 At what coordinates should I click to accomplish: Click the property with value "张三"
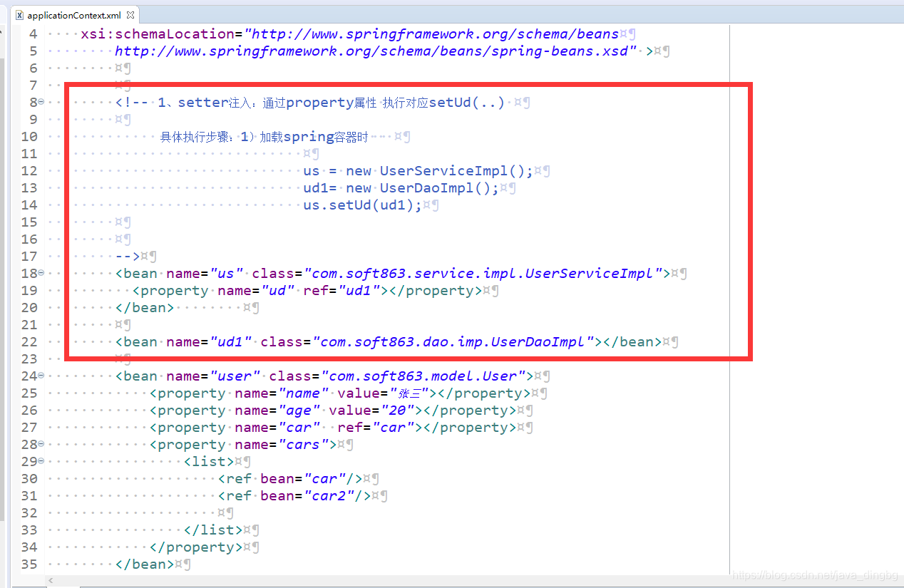pyautogui.click(x=341, y=393)
